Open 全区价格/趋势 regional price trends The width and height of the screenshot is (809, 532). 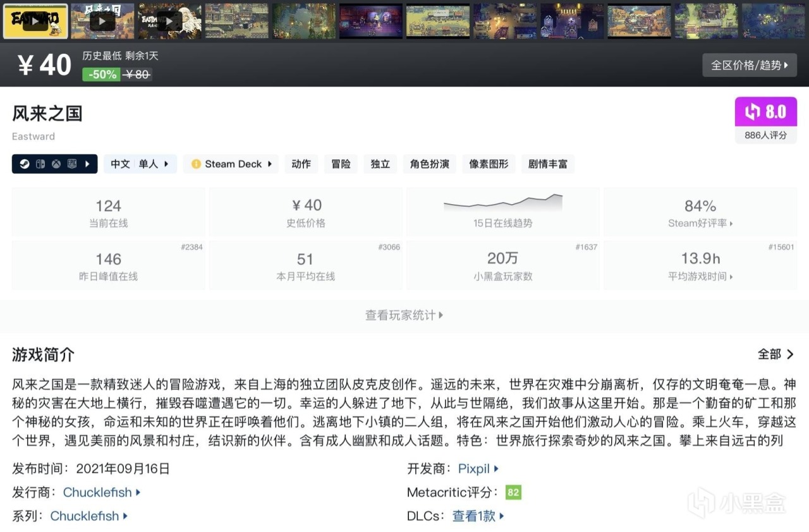click(x=750, y=65)
